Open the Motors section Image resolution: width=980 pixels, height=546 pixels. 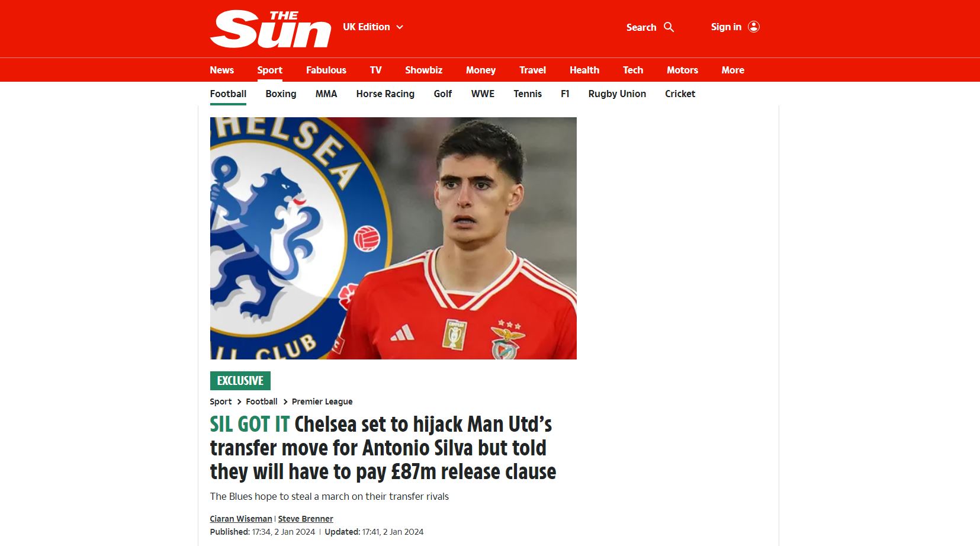point(682,70)
